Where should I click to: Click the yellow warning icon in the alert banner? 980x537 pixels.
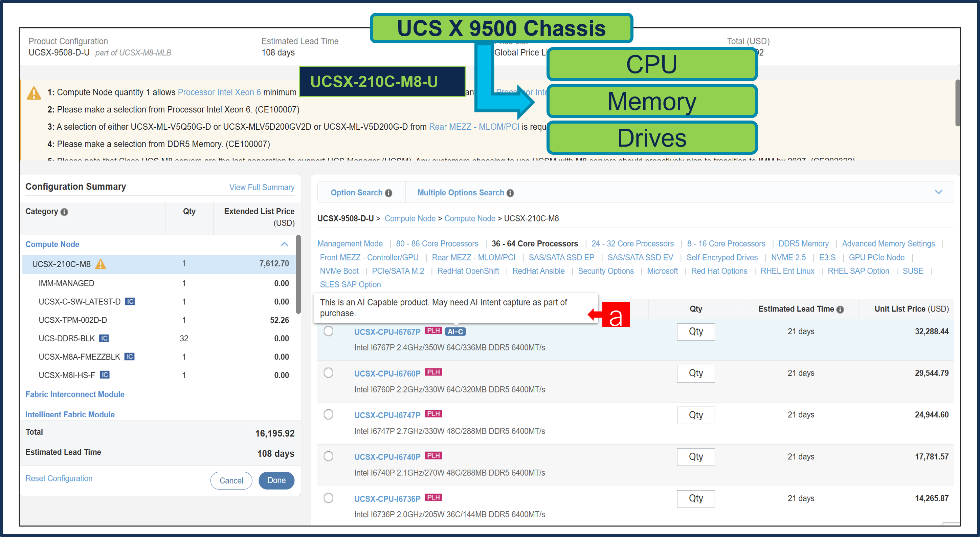pyautogui.click(x=34, y=93)
